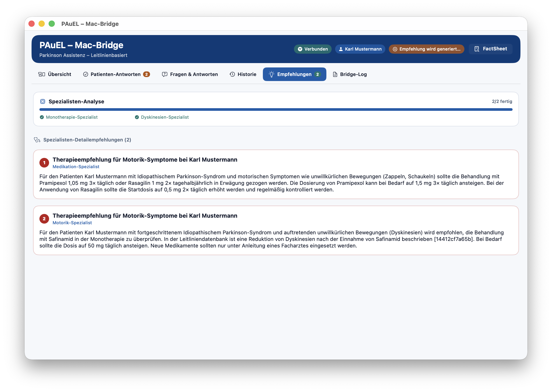This screenshot has width=552, height=392.
Task: Click the stethoscope icon beside Spezialisten-Detailempfehlungen
Action: 37,140
